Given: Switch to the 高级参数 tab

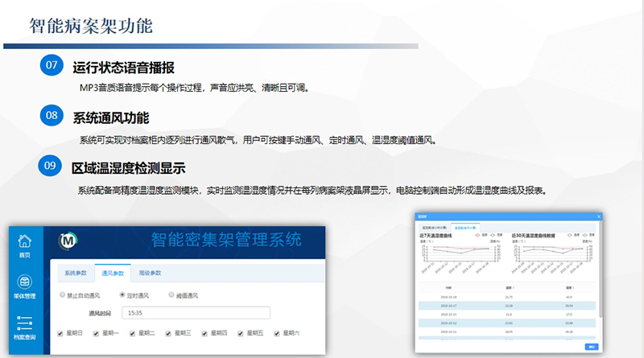Looking at the screenshot, I should [x=150, y=273].
